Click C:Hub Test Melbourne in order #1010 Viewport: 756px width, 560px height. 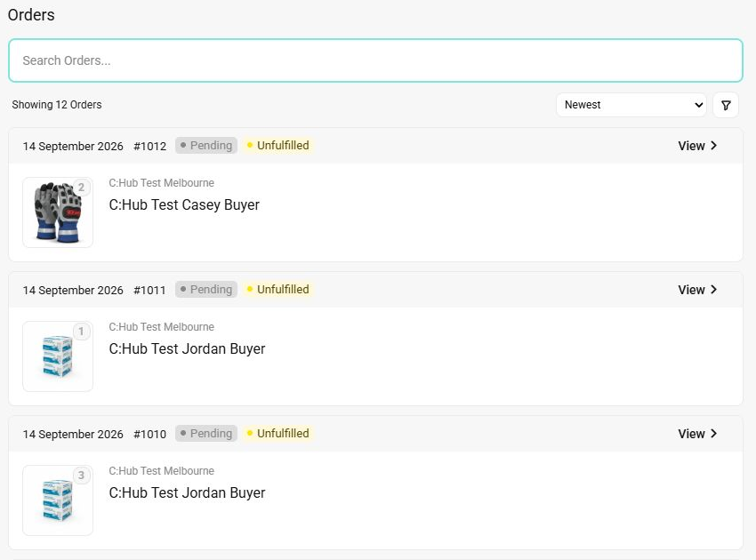pos(162,471)
